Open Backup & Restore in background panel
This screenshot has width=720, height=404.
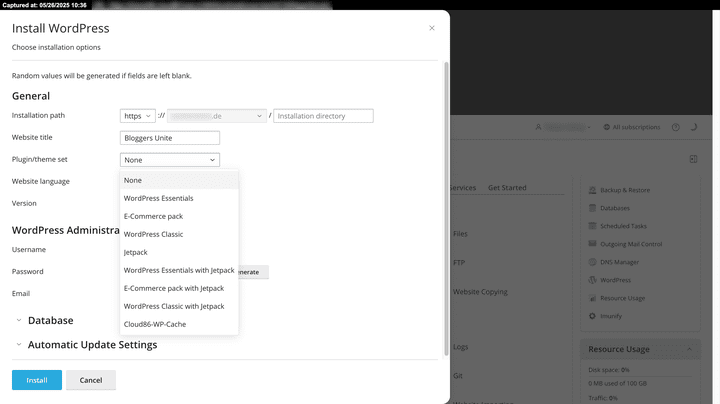point(625,190)
